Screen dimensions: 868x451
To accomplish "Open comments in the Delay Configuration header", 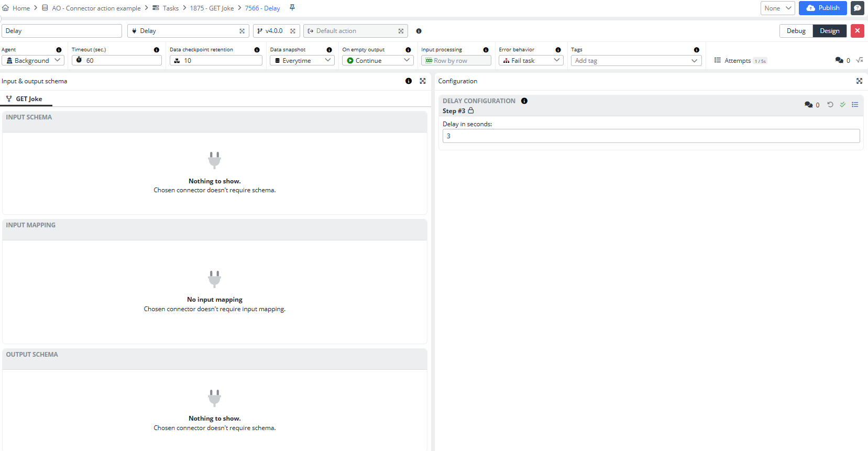I will (811, 105).
